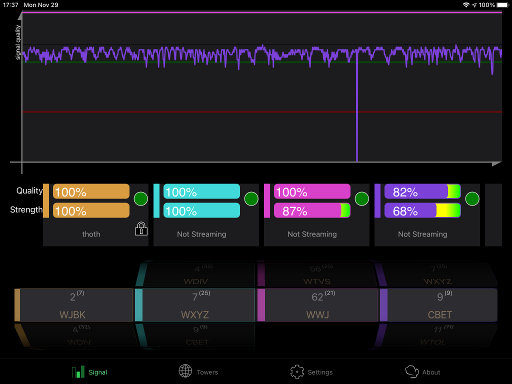This screenshot has height=384, width=512.
Task: Pick faded channel 7 WXYZ above CBET
Action: click(x=437, y=275)
